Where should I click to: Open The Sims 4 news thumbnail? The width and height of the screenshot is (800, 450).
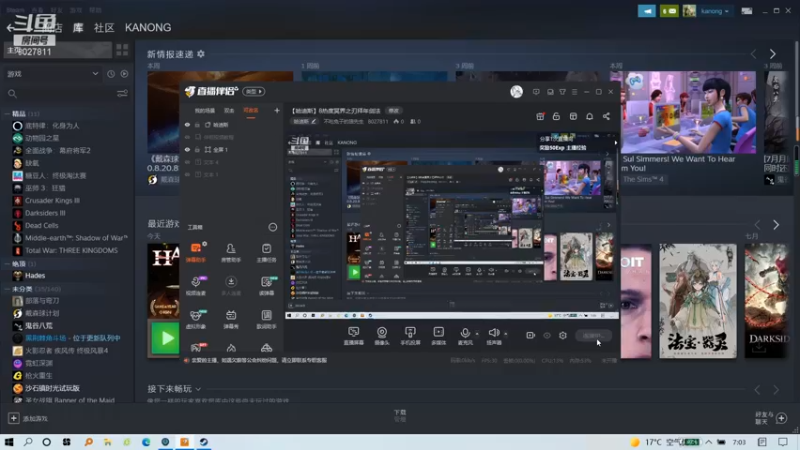point(688,112)
